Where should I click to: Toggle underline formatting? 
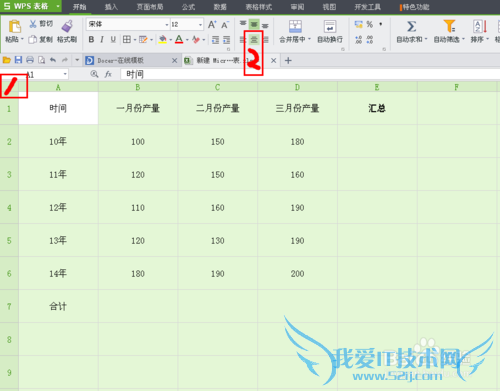113,40
